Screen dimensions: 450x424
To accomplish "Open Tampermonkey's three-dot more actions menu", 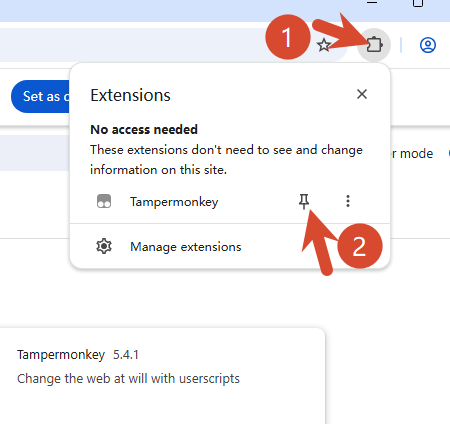I will click(348, 201).
